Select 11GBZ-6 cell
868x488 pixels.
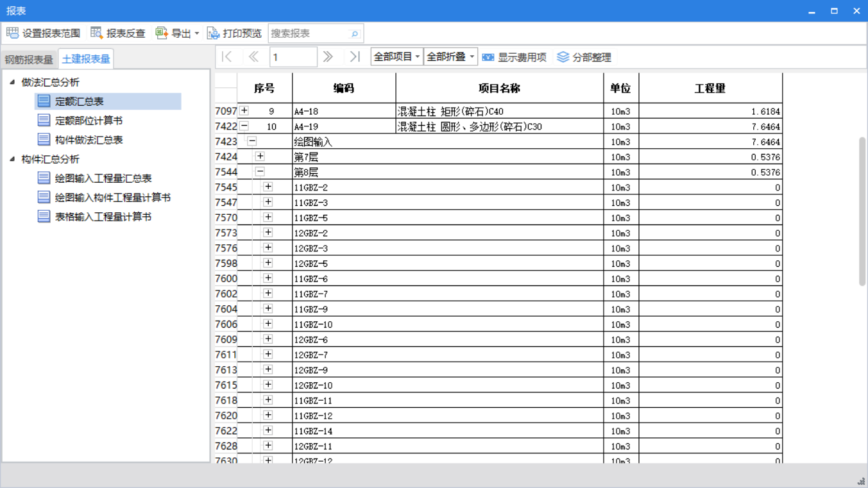tap(448, 278)
